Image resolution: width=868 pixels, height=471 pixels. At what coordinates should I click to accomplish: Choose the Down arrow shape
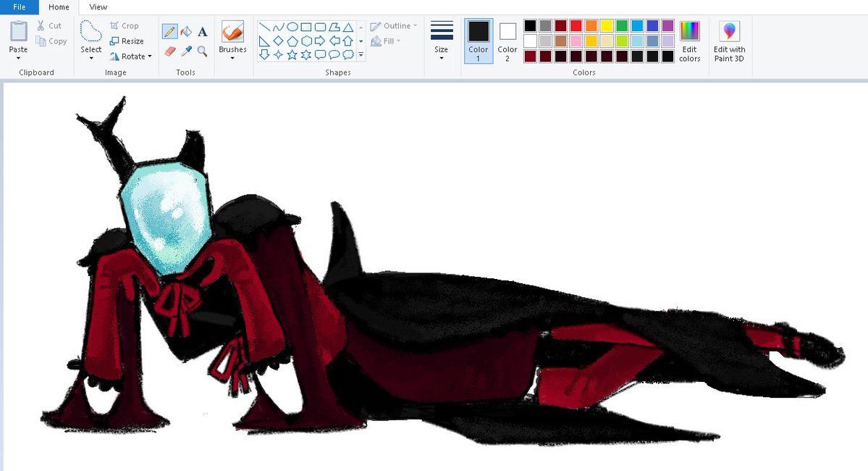point(265,54)
